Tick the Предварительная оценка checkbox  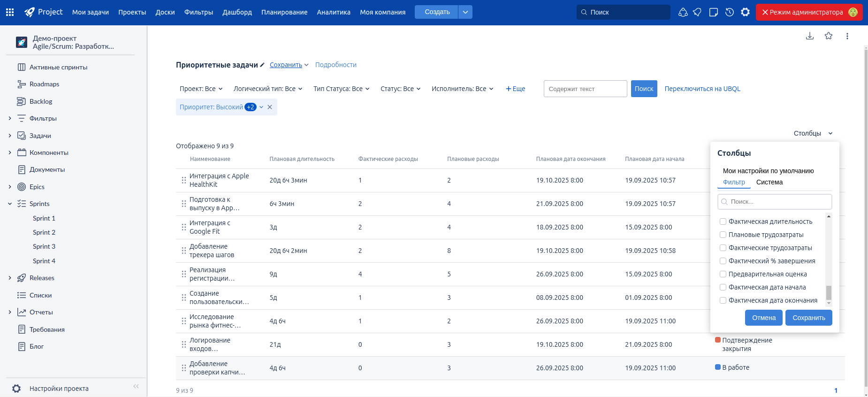coord(723,274)
